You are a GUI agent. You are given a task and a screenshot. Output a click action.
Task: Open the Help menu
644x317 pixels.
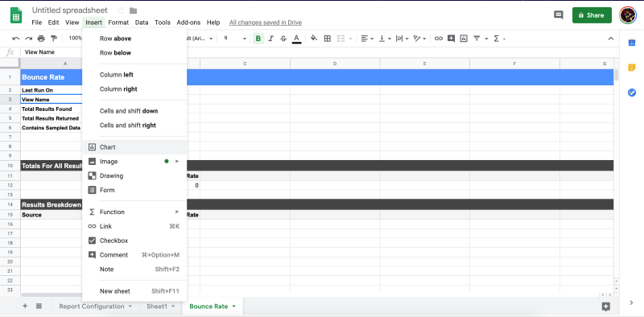[213, 23]
